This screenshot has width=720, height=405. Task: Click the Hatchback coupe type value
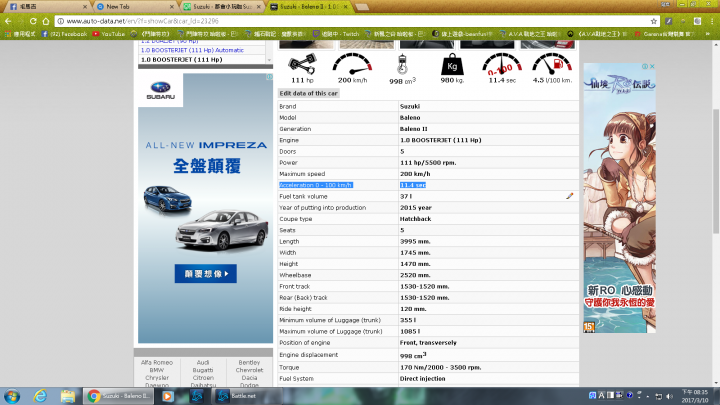[x=416, y=219]
